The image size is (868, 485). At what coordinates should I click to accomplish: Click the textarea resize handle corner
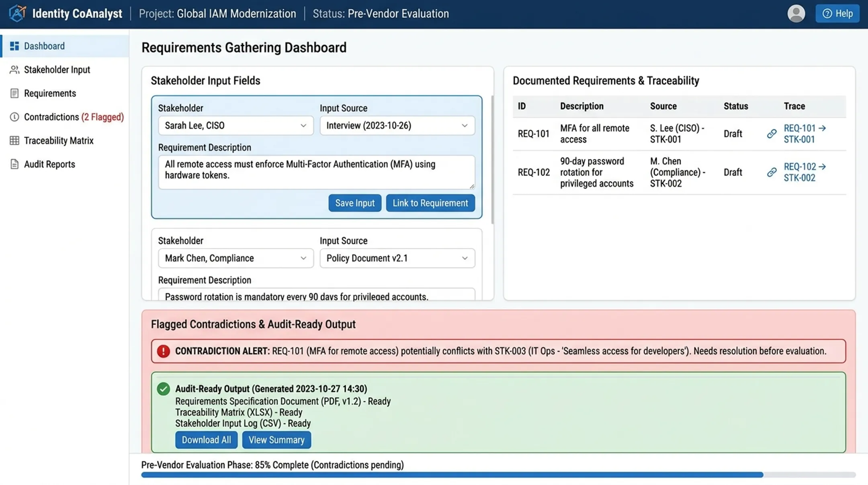coord(472,186)
